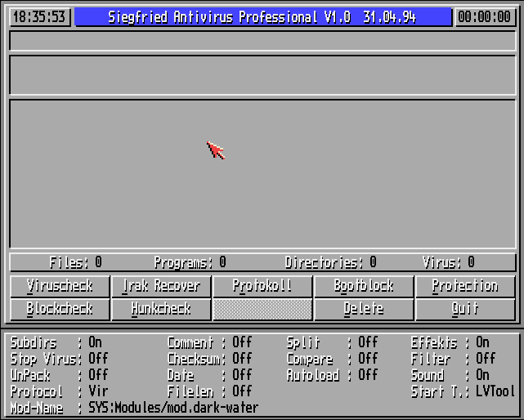
Task: Toggle the Autoload setting
Action: point(333,375)
